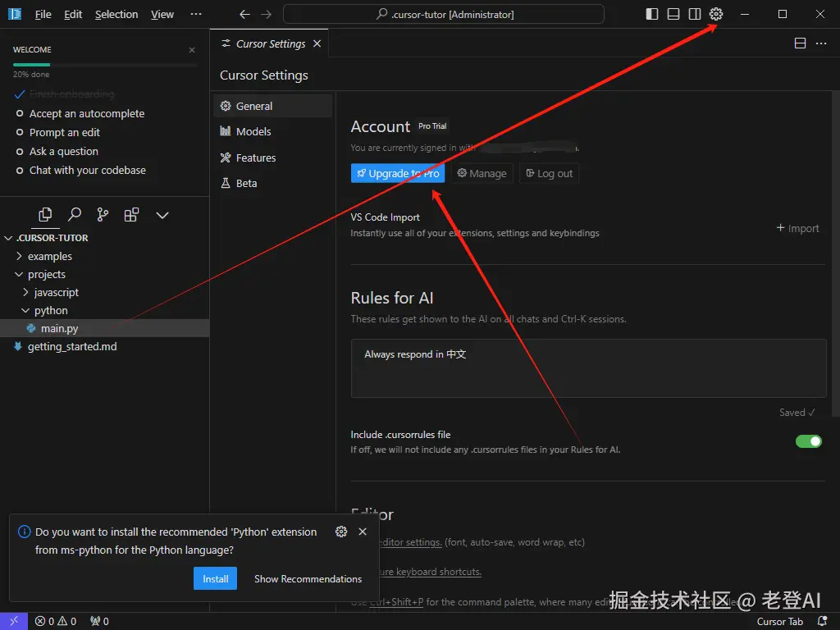
Task: Click Cursor Tab status item
Action: coord(779,622)
